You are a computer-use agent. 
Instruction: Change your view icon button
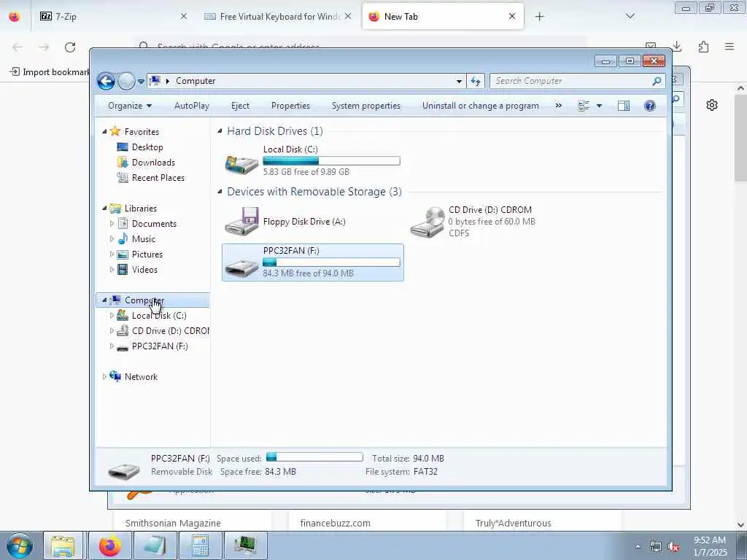tap(584, 106)
